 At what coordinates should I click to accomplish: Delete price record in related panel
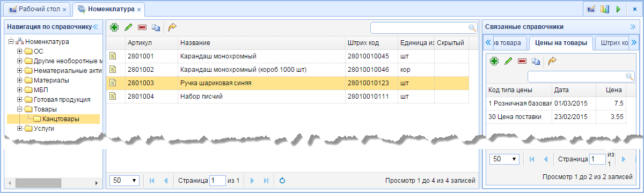pyautogui.click(x=522, y=62)
